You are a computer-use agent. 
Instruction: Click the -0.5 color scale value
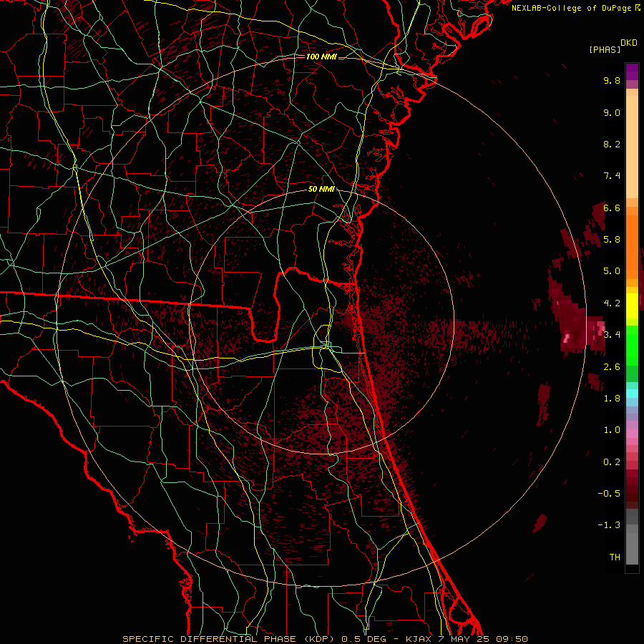[x=609, y=494]
